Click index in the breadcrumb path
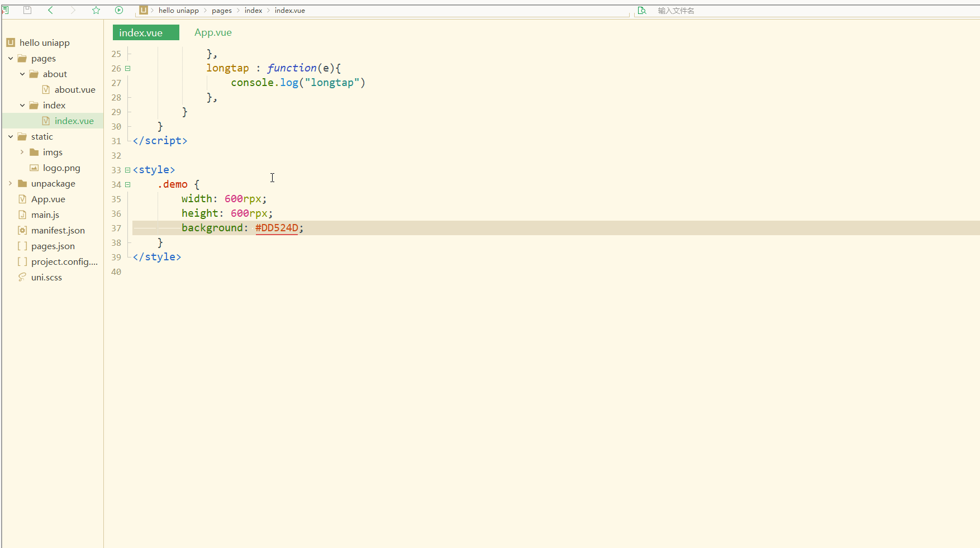980x548 pixels. click(x=253, y=10)
